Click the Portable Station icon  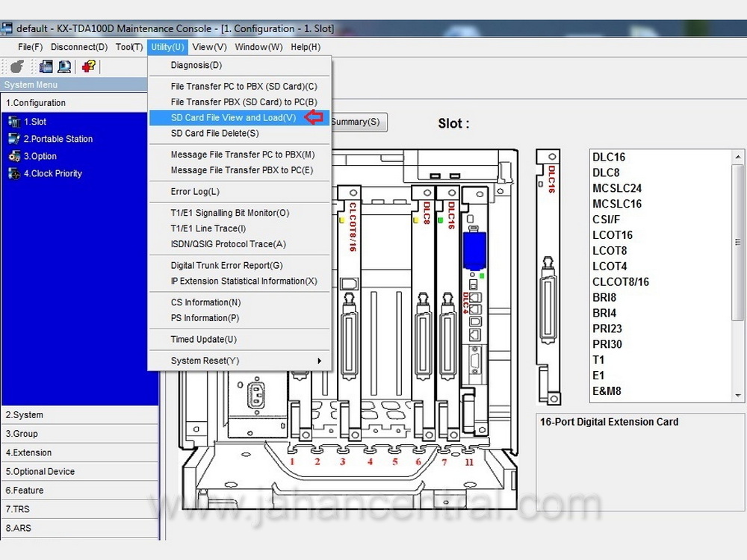tap(14, 139)
